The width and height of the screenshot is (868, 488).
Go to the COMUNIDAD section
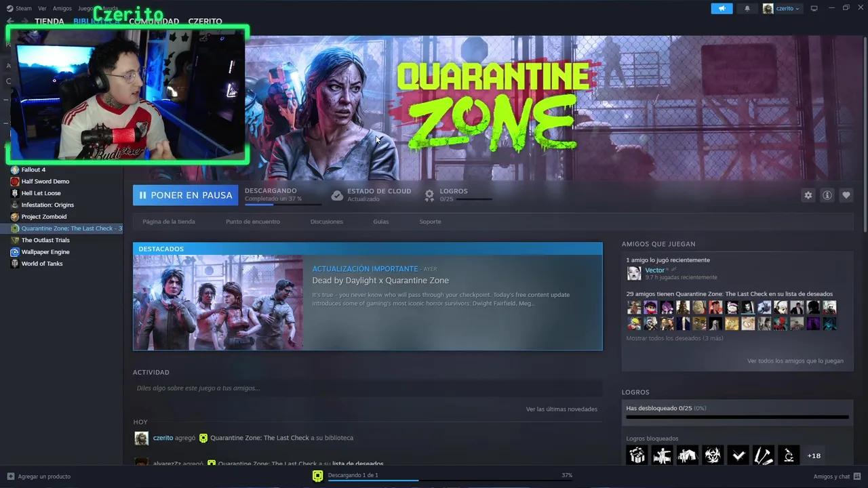click(x=154, y=22)
